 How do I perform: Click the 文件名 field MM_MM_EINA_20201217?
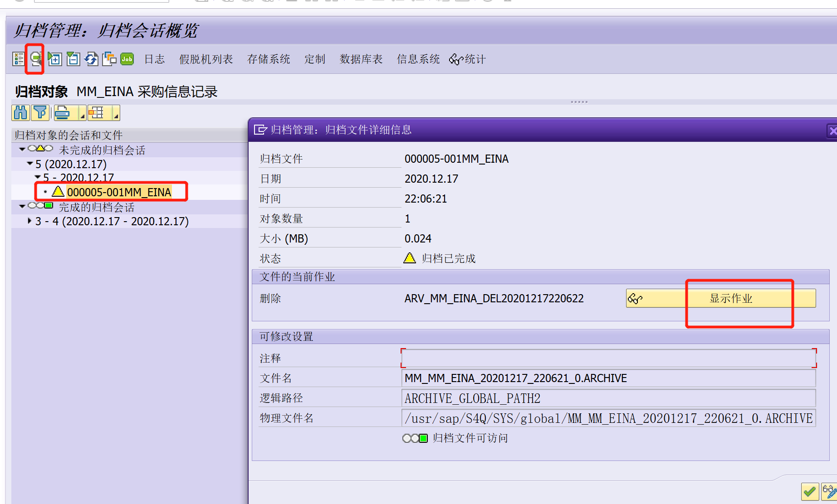click(x=609, y=378)
